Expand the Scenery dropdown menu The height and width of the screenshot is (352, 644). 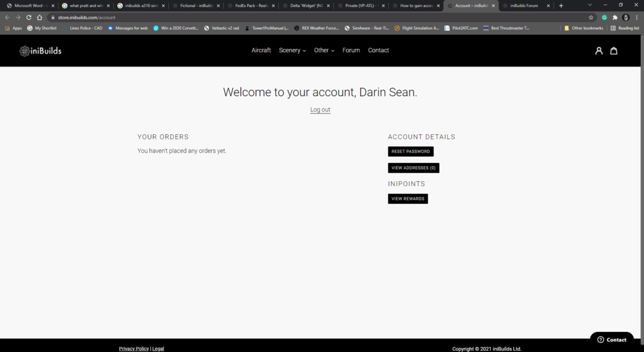pos(292,50)
